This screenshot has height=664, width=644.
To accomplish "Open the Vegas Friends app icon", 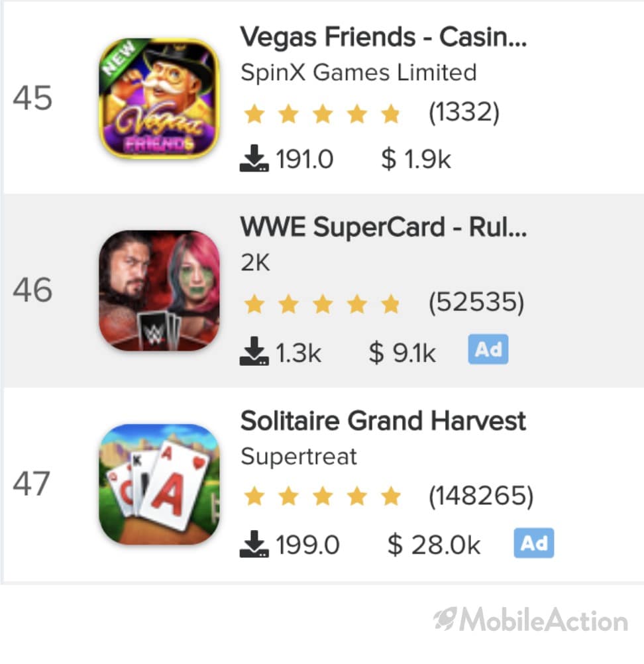I will (159, 99).
